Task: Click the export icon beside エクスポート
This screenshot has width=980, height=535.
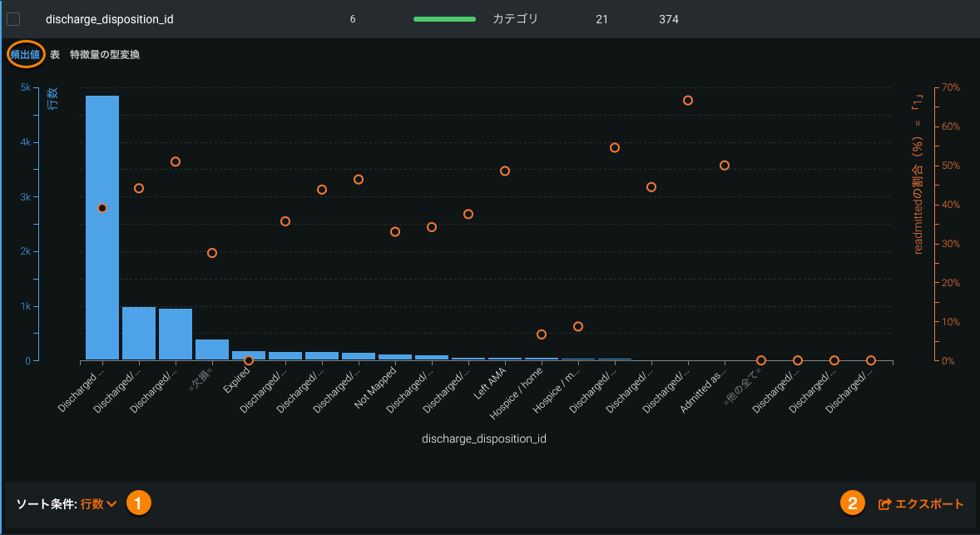Action: coord(885,503)
